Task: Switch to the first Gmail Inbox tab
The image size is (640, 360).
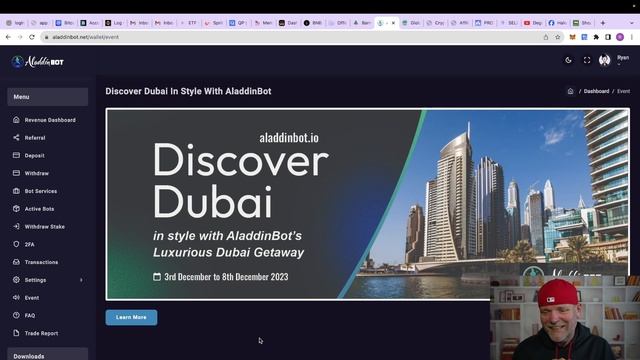Action: [x=139, y=23]
